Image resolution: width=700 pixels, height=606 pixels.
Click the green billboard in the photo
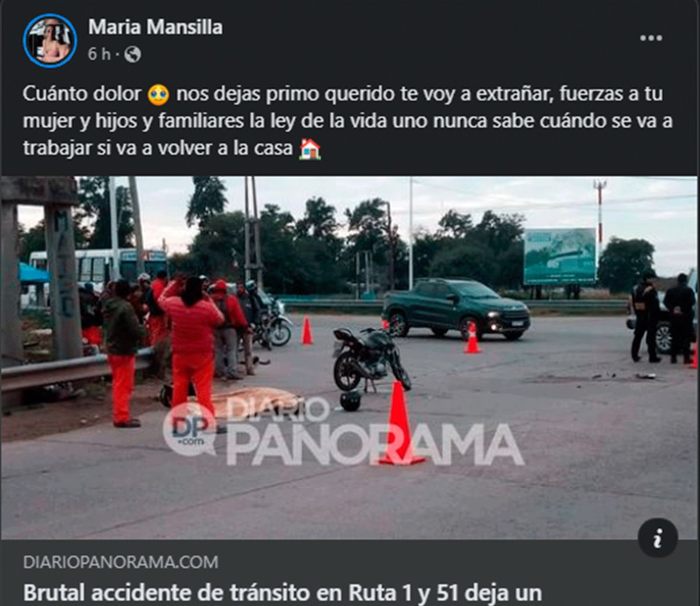tap(560, 257)
